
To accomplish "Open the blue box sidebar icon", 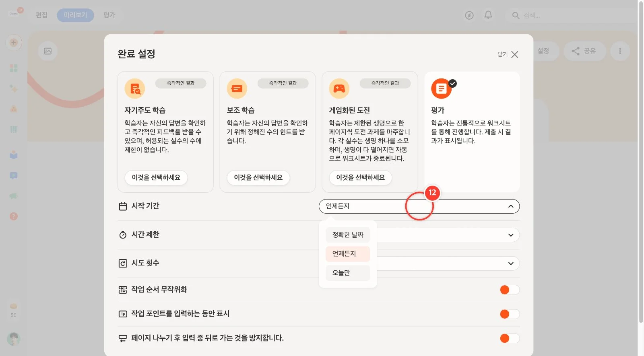I will (x=14, y=154).
